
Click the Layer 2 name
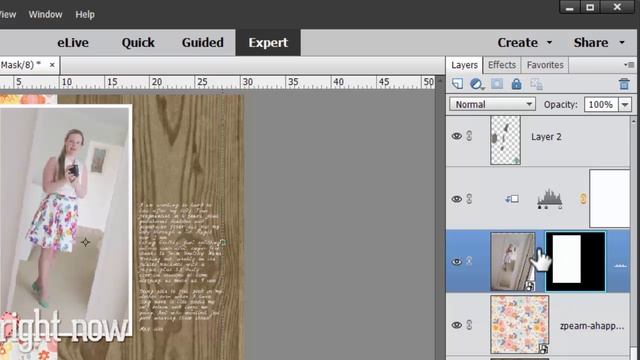coord(546,137)
